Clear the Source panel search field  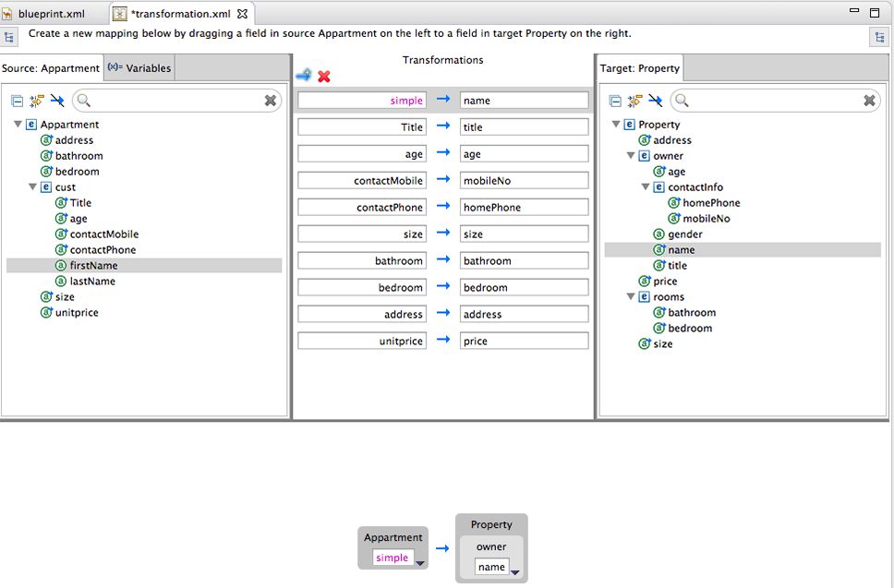point(271,101)
